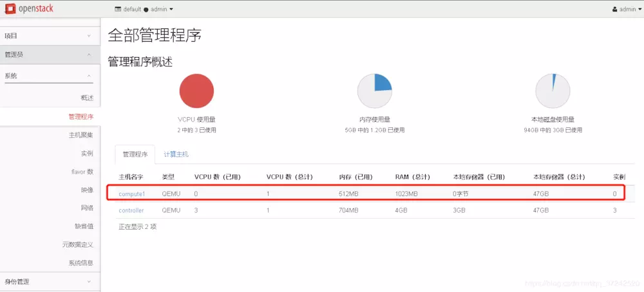Viewport: 644px width, 292px height.
Task: Click the VCPU 使用量 pie chart
Action: [x=196, y=91]
